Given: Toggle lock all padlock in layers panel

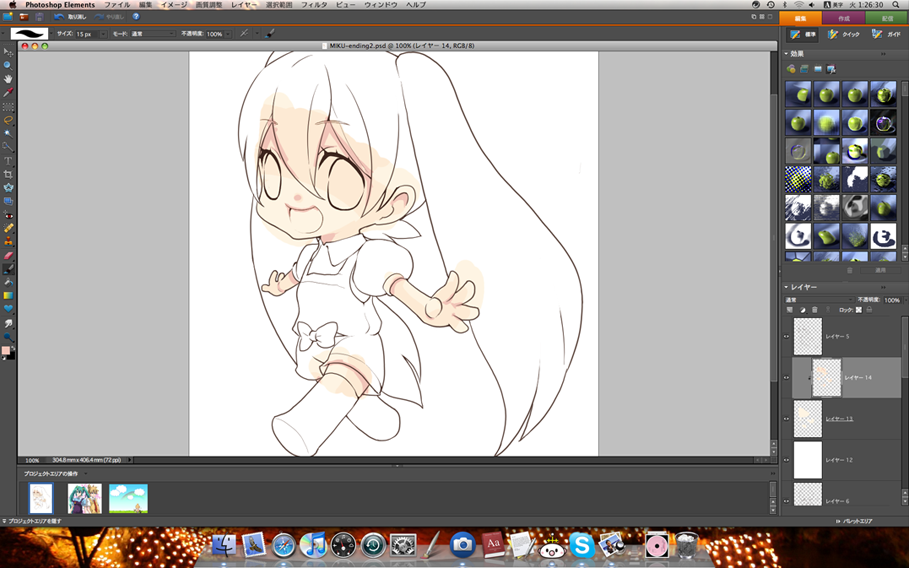Looking at the screenshot, I should click(869, 310).
